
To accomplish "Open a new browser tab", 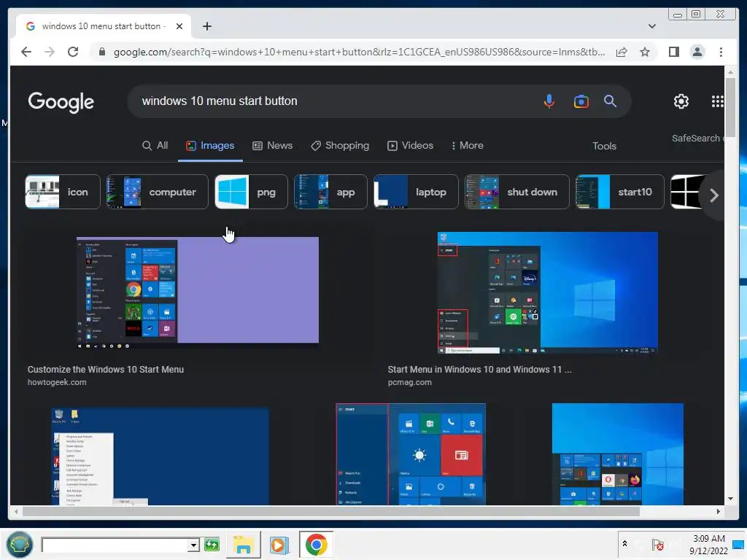I will (206, 26).
